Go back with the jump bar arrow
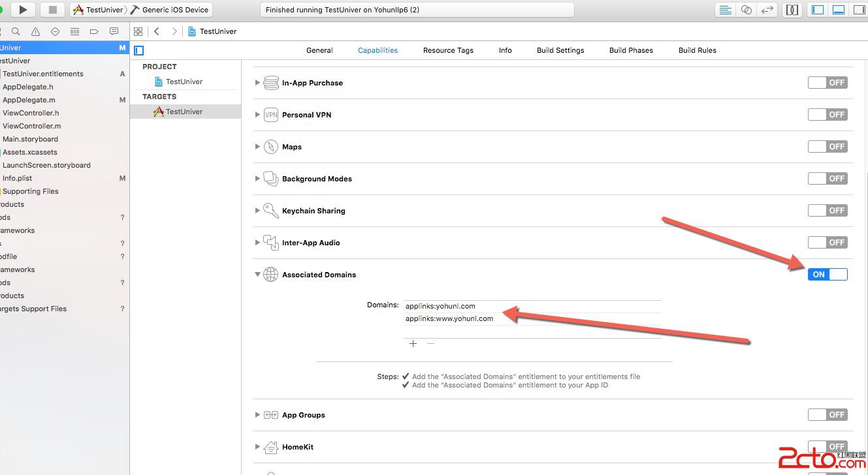This screenshot has width=868, height=475. [157, 31]
